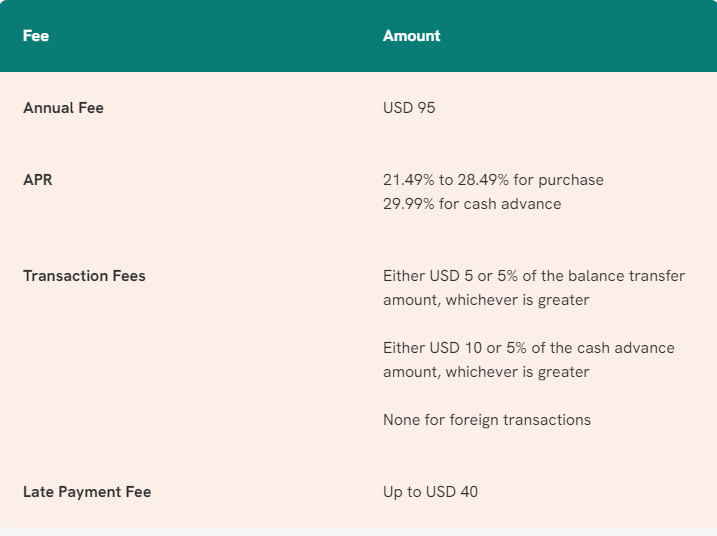Select the Annual Fee row label
Image resolution: width=717 pixels, height=536 pixels.
[64, 108]
